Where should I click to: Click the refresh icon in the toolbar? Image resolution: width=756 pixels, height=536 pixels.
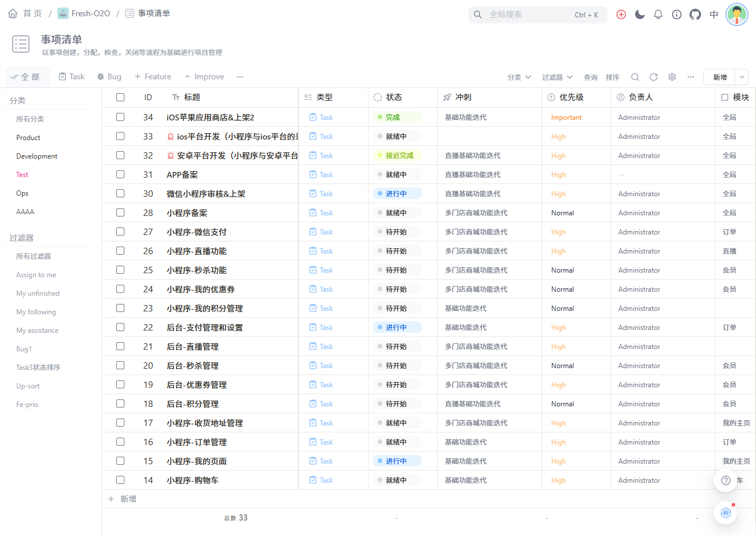[x=654, y=76]
